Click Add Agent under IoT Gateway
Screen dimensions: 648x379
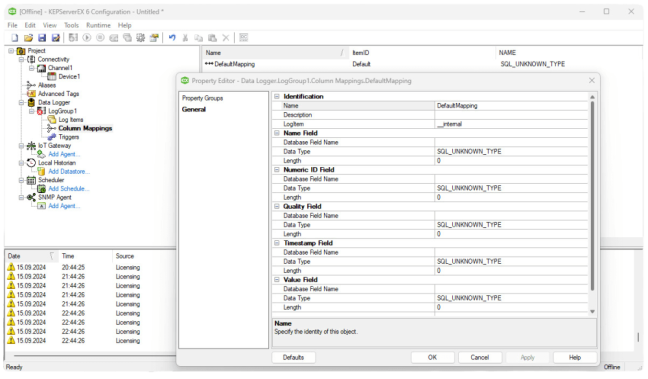[x=64, y=154]
